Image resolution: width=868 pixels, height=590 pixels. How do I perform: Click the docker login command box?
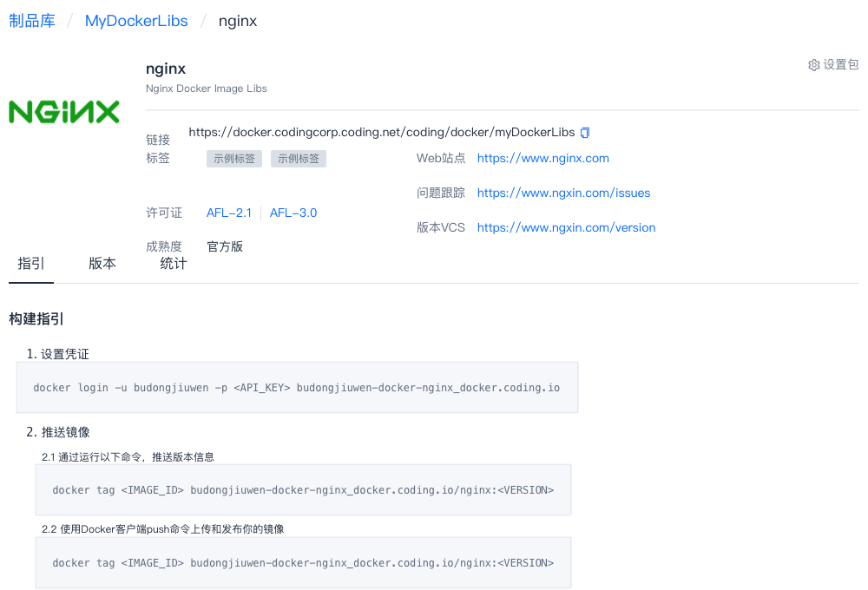tap(297, 388)
